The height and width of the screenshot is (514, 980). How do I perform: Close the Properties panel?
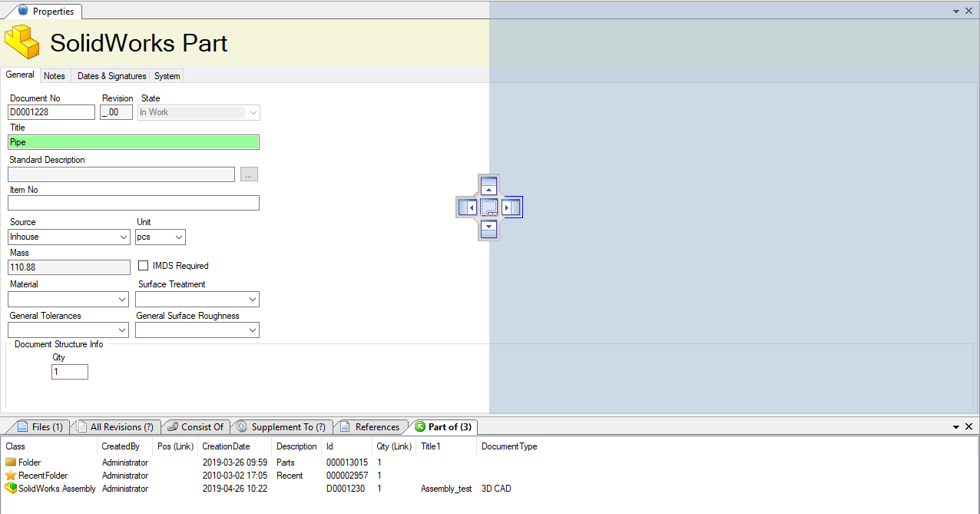(969, 12)
